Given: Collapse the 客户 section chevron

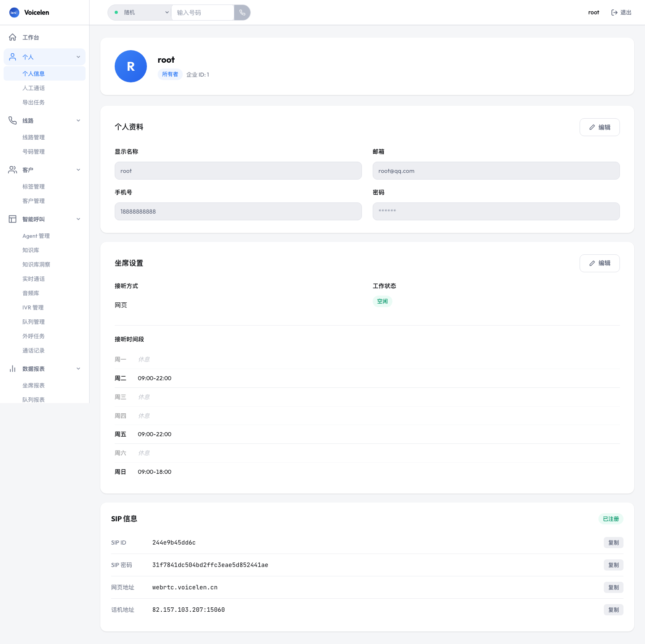Looking at the screenshot, I should (78, 170).
